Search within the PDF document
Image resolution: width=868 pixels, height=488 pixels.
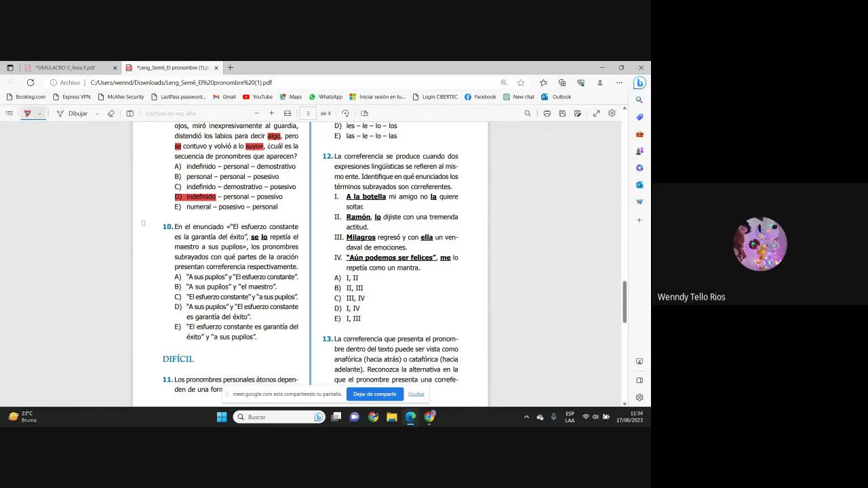[x=528, y=113]
